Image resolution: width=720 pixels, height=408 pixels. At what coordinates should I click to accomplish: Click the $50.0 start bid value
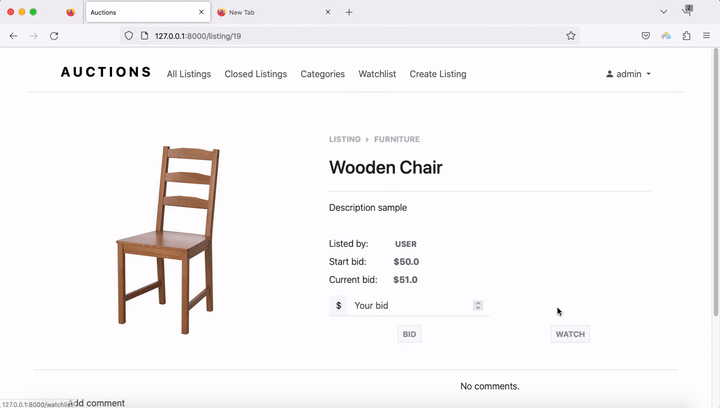point(406,262)
